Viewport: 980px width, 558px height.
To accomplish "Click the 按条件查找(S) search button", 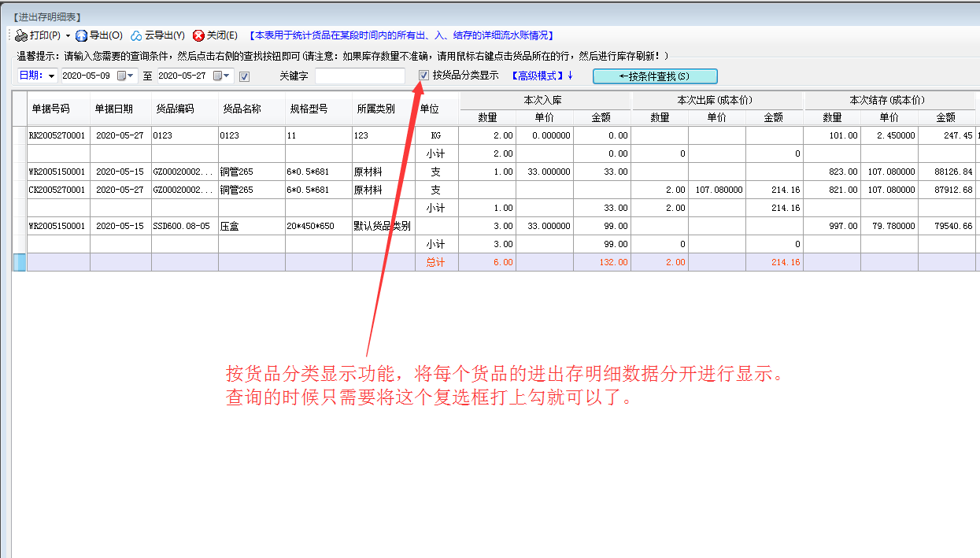I will 656,76.
